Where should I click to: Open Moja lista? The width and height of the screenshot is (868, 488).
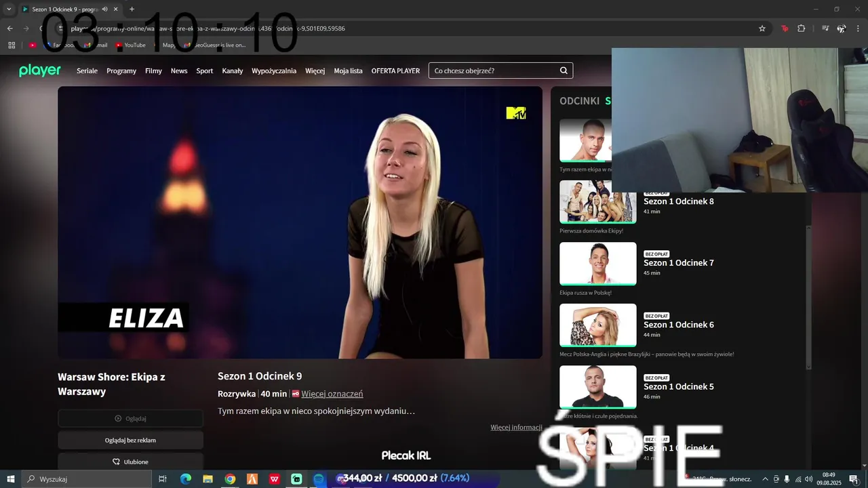349,70
